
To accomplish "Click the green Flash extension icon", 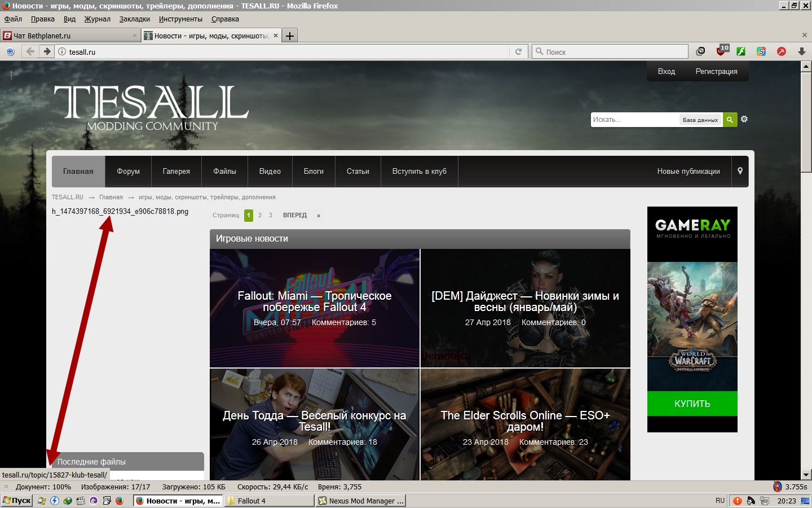I will point(741,51).
